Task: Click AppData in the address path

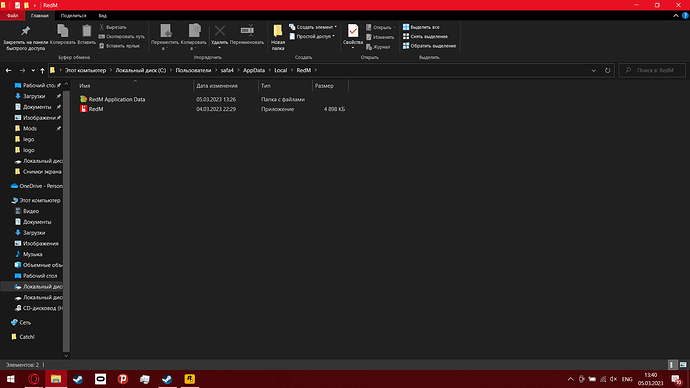Action: point(254,70)
